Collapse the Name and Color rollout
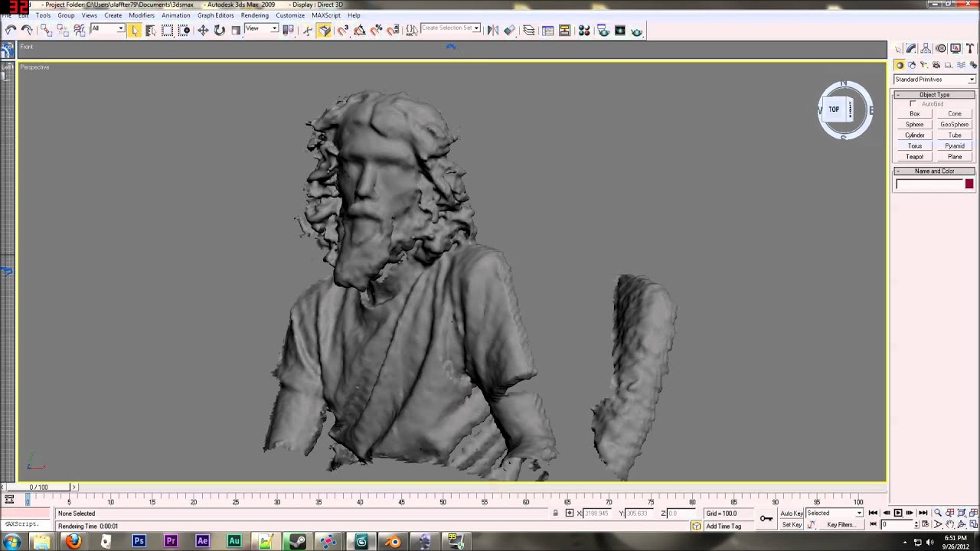980x551 pixels. (x=934, y=171)
